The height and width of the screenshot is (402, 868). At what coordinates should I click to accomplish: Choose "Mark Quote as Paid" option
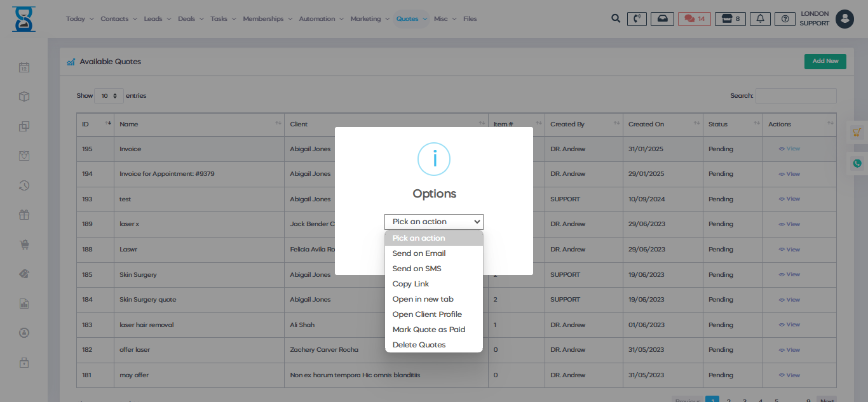click(428, 330)
